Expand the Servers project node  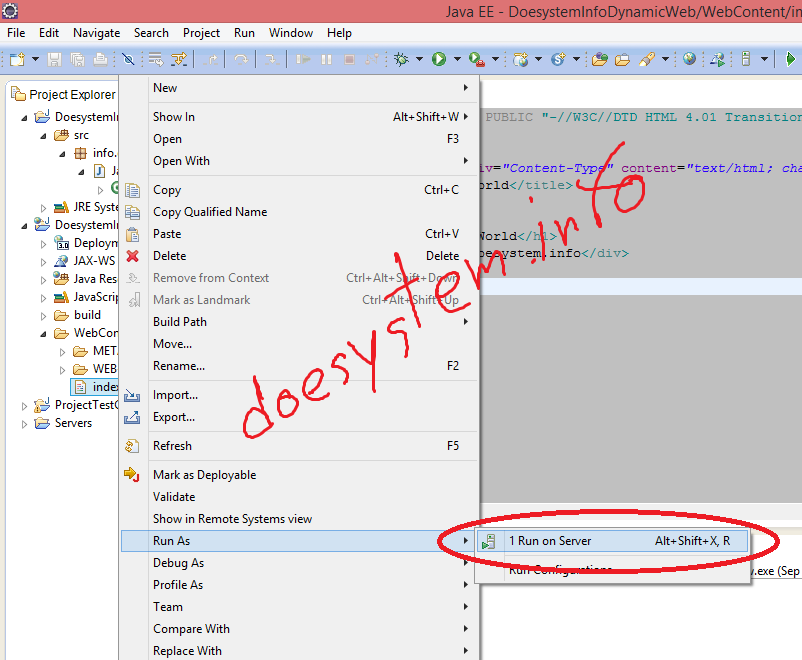[x=24, y=424]
